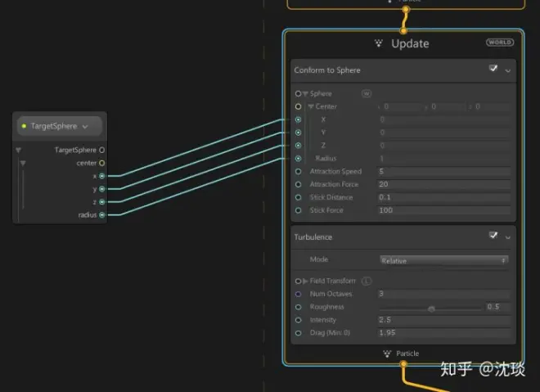Disable the Turbulence block checkbox

(x=493, y=235)
